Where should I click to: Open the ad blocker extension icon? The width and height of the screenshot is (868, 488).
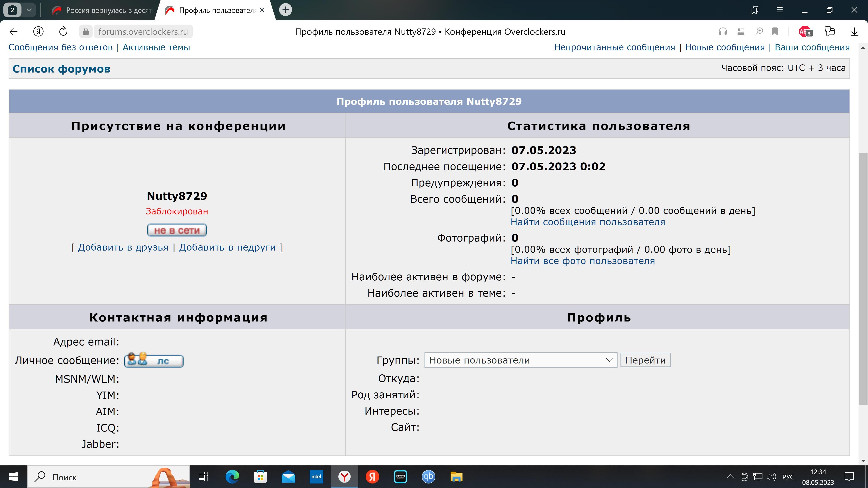(x=806, y=32)
